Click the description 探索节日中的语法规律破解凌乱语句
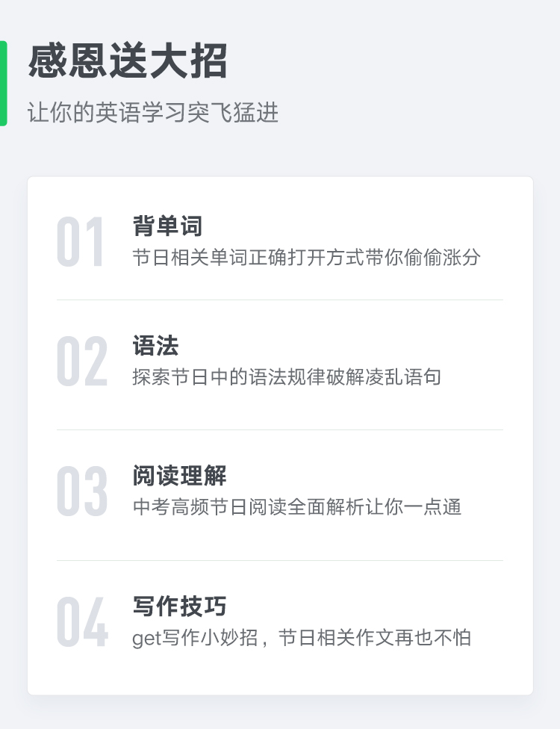Image resolution: width=560 pixels, height=729 pixels. tap(287, 376)
